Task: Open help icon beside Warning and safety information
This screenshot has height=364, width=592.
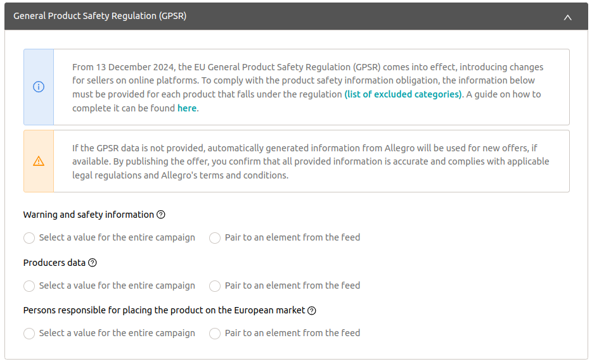Action: tap(161, 215)
